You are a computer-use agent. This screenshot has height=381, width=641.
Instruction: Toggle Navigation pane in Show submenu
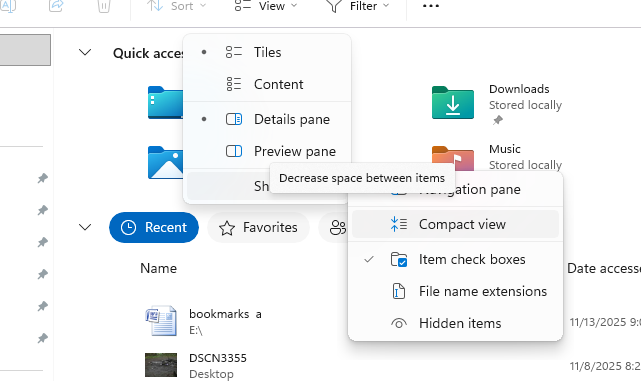(x=455, y=189)
